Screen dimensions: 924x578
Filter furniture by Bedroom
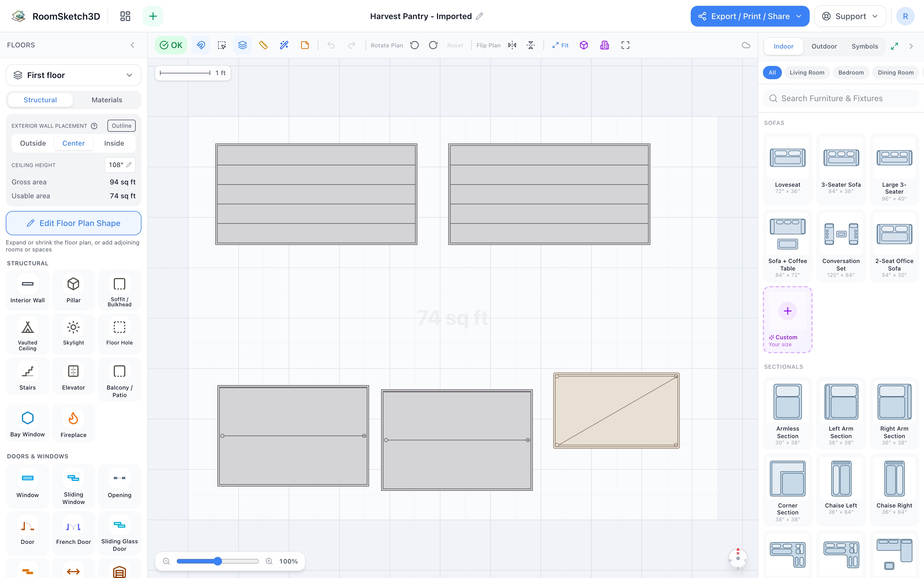pos(851,72)
